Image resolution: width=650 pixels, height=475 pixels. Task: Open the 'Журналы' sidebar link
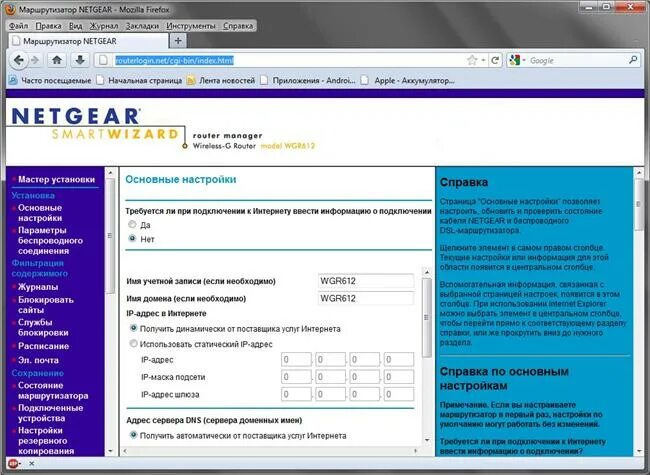coord(38,287)
